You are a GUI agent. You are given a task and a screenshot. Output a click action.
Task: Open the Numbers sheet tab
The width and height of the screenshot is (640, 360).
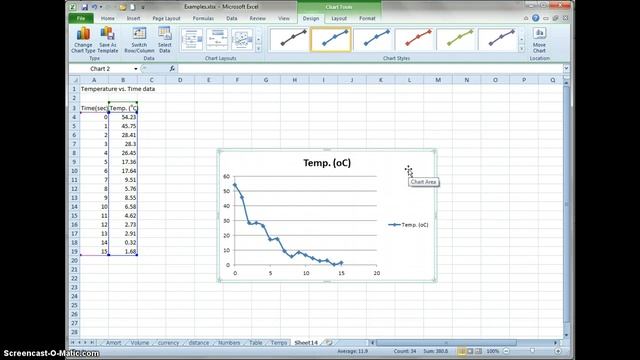point(229,343)
